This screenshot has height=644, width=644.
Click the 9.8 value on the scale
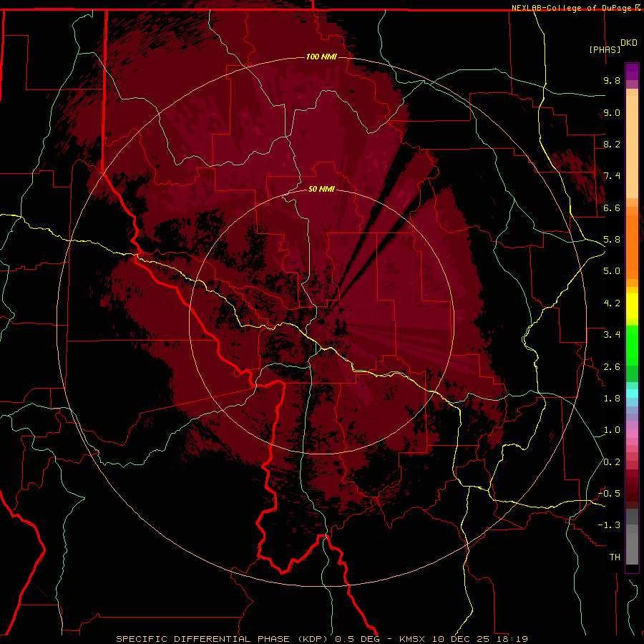coord(612,80)
